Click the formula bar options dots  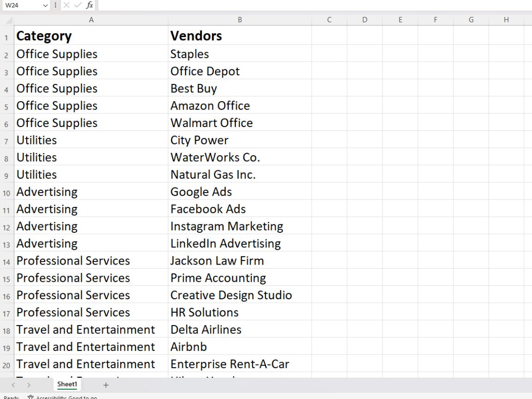(x=55, y=5)
